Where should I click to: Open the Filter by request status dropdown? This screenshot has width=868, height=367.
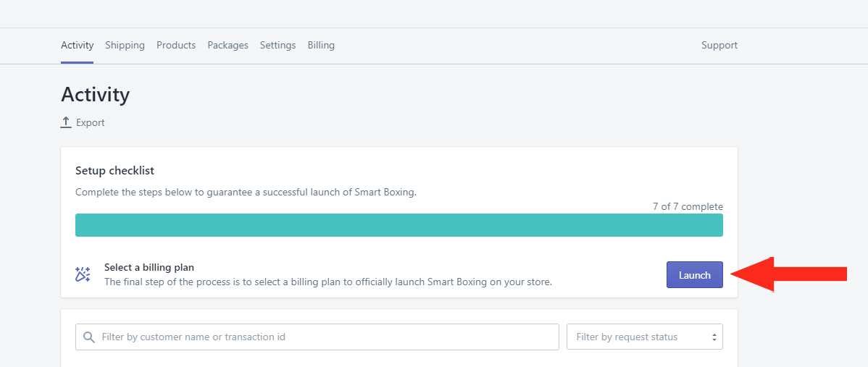tap(644, 337)
